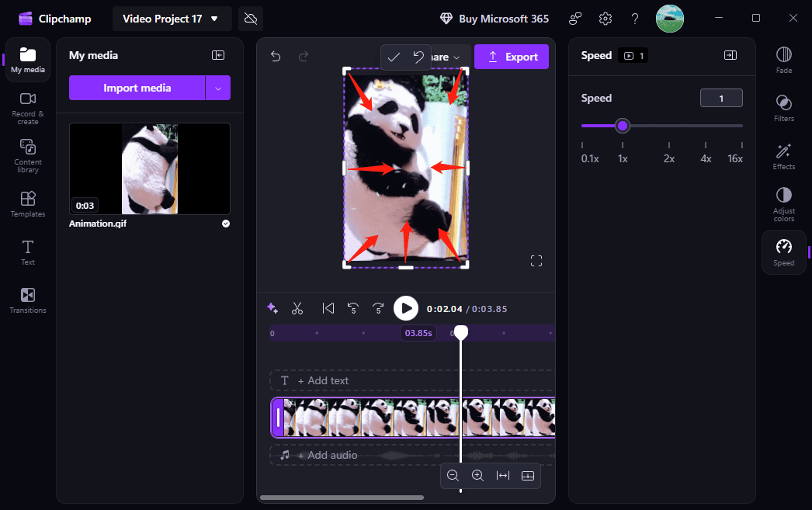Image resolution: width=812 pixels, height=510 pixels.
Task: Toggle the cloud sync status icon
Action: (x=250, y=18)
